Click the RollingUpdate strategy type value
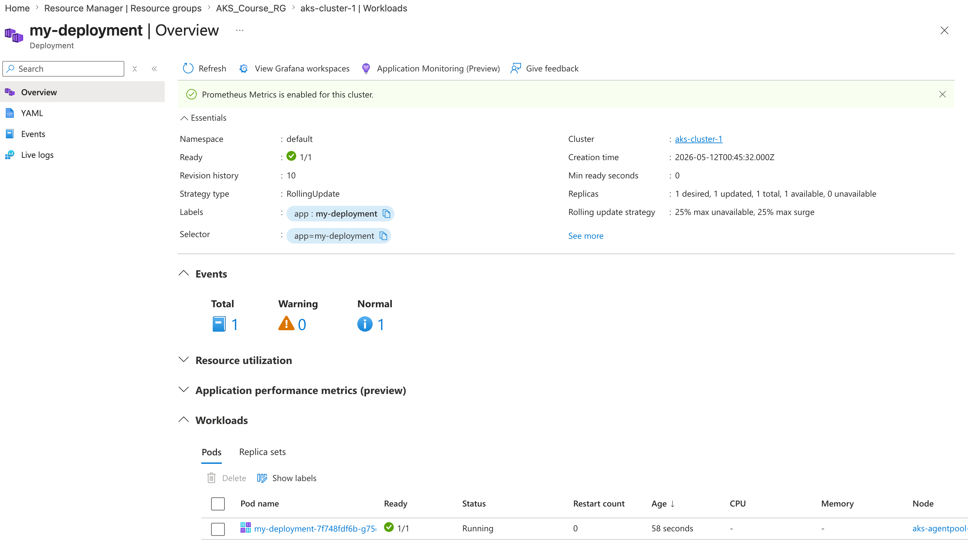The width and height of the screenshot is (968, 560). point(313,194)
